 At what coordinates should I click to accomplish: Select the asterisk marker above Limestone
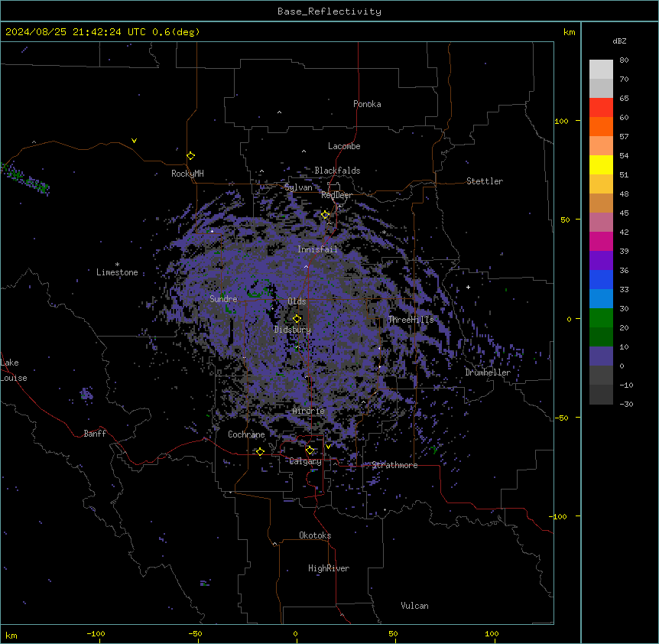(117, 264)
